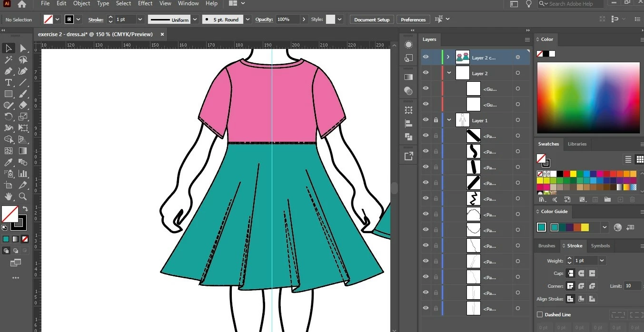644x332 pixels.
Task: Open the Opacity dropdown arrow
Action: click(304, 20)
